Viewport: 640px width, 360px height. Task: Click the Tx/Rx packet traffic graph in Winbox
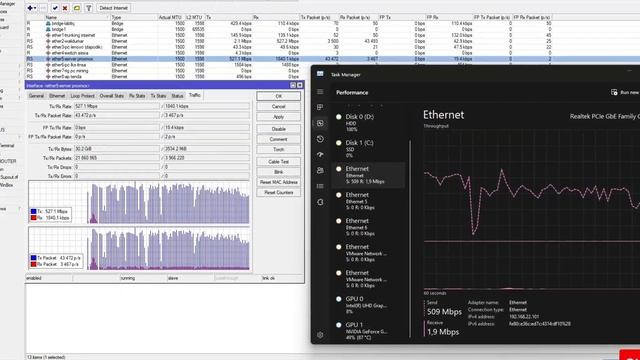click(x=139, y=249)
